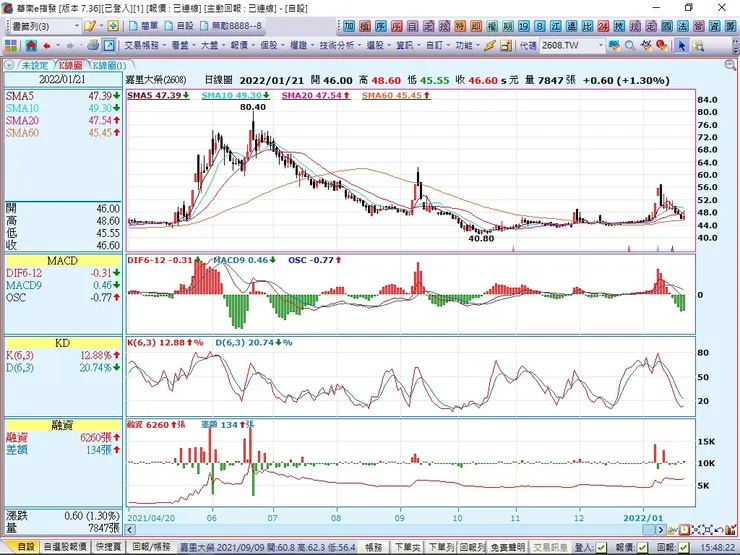Click the 回報列 button
This screenshot has width=740, height=555.
tap(472, 547)
